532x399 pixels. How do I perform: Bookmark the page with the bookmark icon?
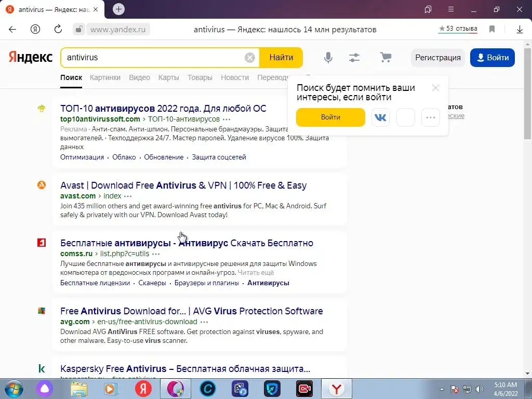(x=492, y=29)
